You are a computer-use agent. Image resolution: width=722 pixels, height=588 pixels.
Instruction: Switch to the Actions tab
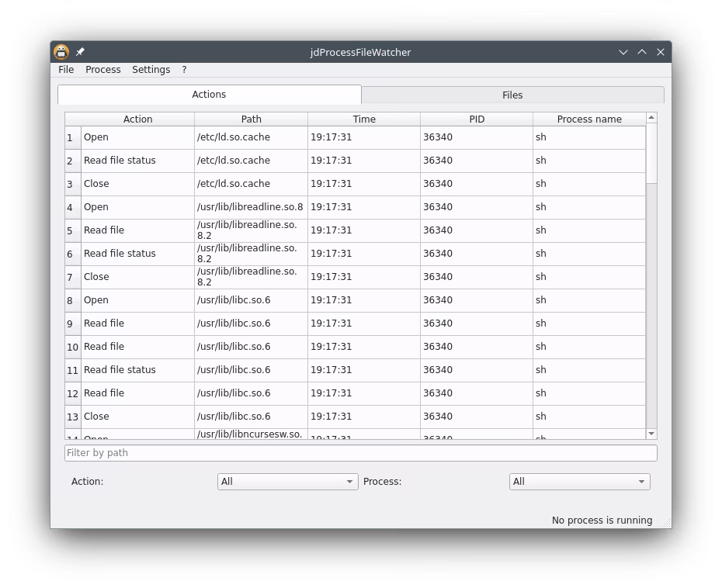point(209,95)
